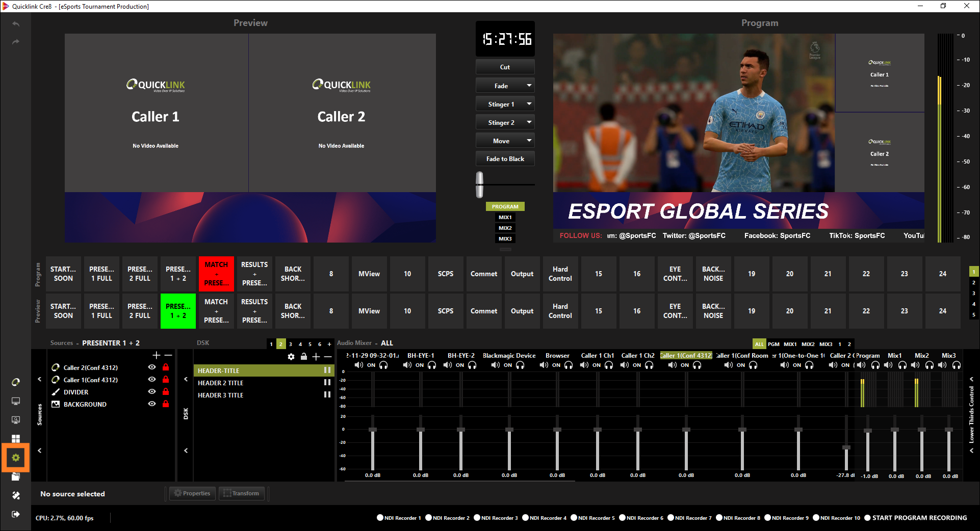This screenshot has height=531, width=980.
Task: Select the MIX1 output tab under PROGRAM
Action: point(505,218)
